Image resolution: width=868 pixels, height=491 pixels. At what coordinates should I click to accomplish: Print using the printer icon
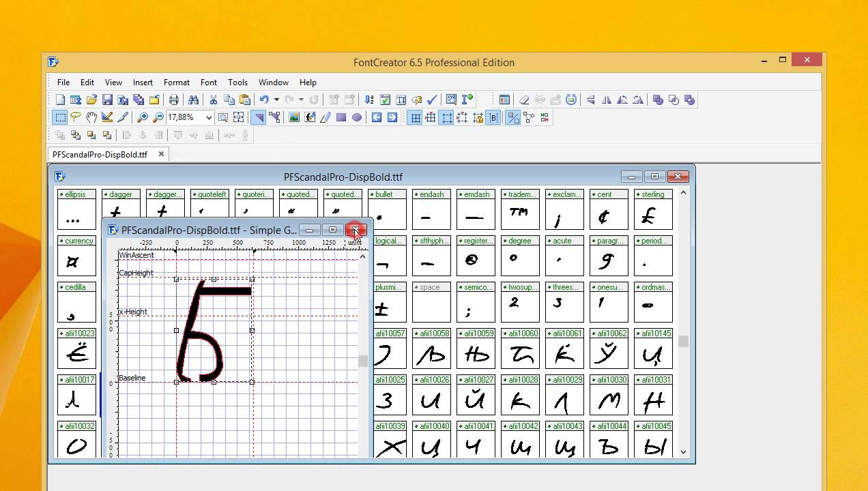174,100
